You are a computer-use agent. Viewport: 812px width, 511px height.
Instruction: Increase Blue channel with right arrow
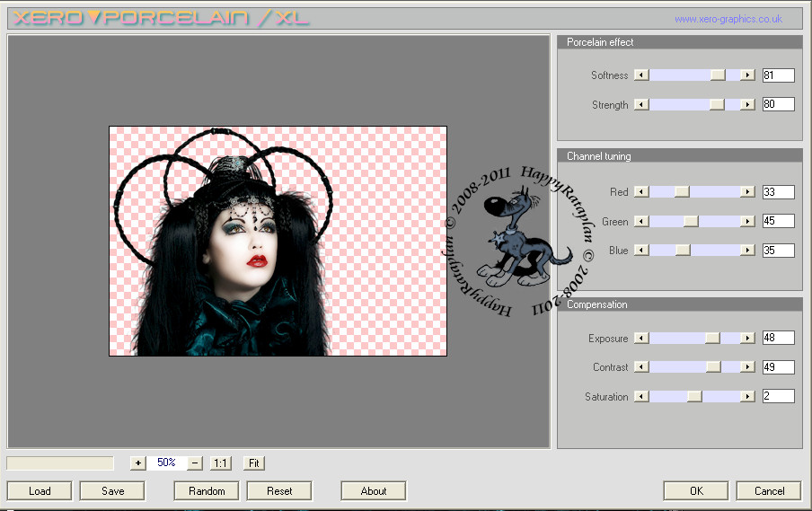pos(747,250)
